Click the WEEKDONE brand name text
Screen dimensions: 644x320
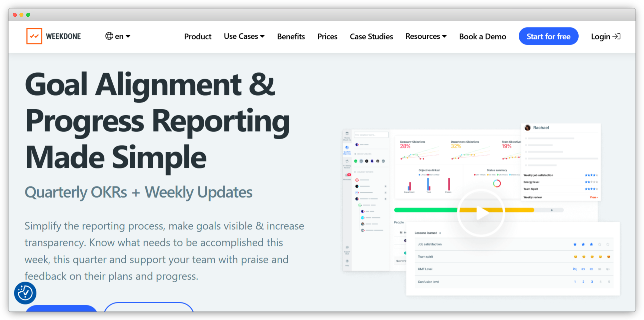(63, 36)
